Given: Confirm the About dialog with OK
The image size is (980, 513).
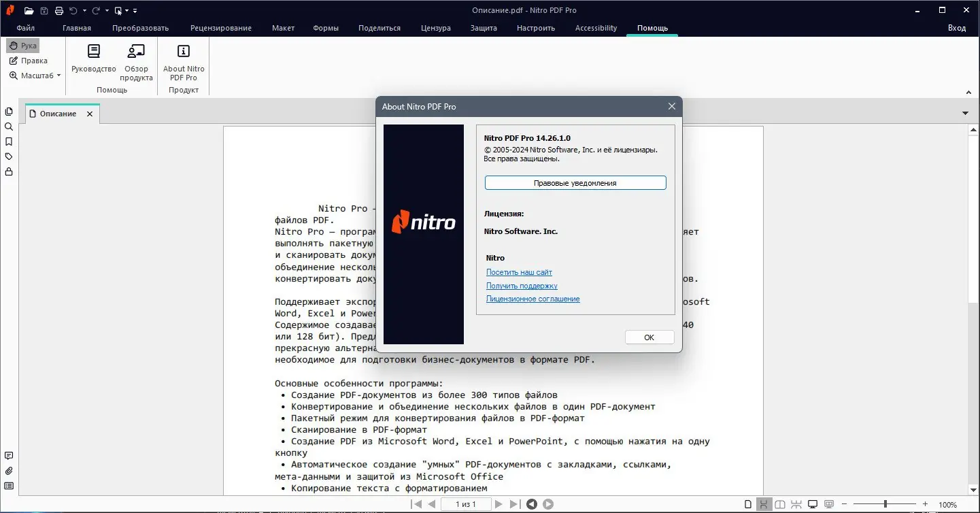Looking at the screenshot, I should click(x=649, y=337).
